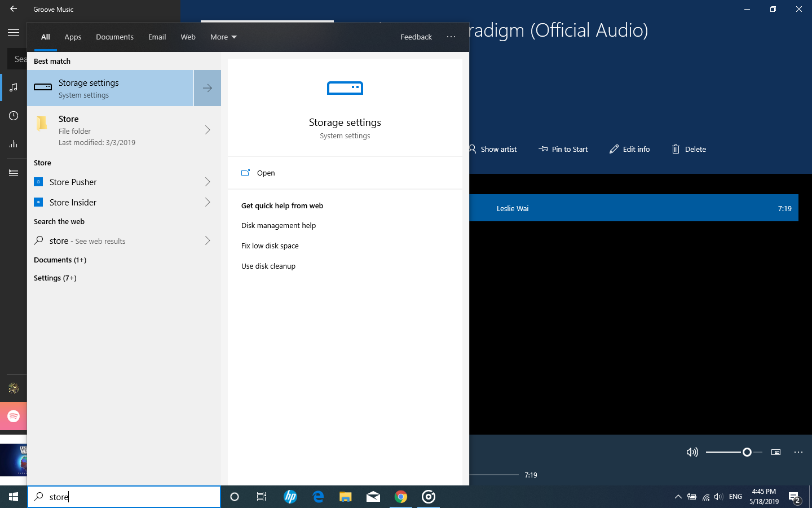Click the taskbar search box
This screenshot has width=812, height=508.
124,497
